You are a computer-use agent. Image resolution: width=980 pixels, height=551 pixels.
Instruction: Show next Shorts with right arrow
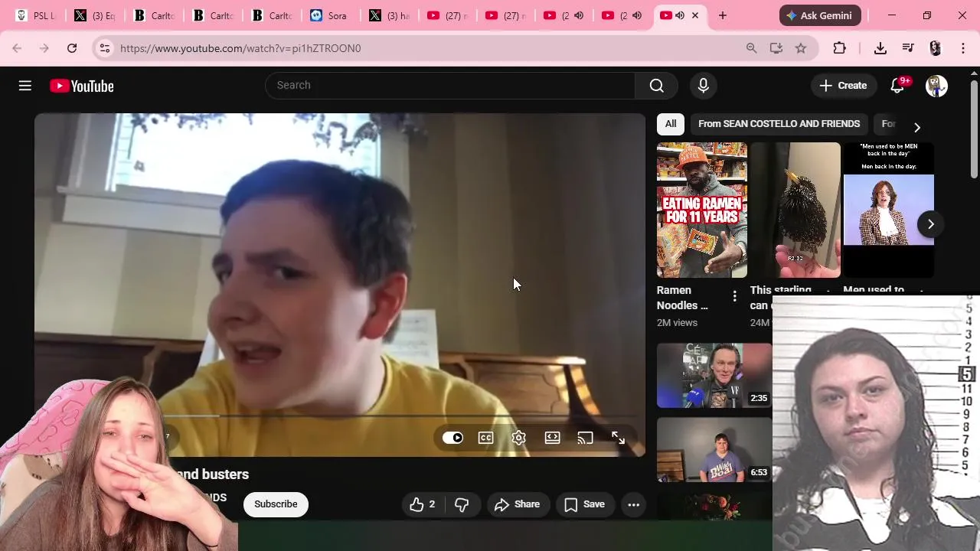pos(930,224)
